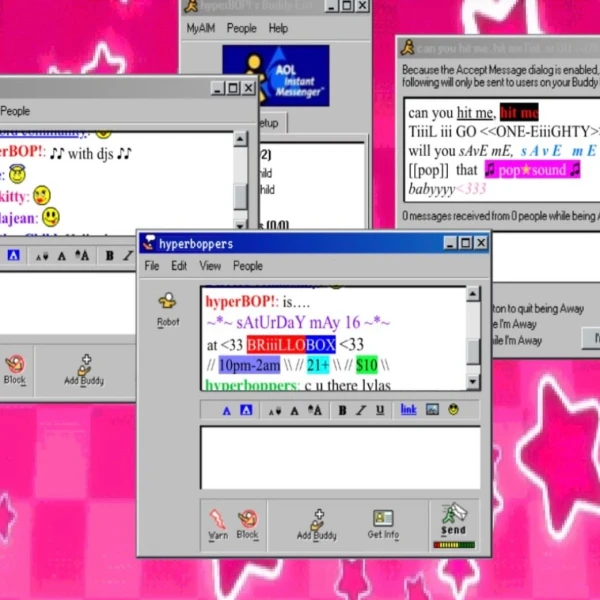
Task: Click the away message text box
Action: coord(502,150)
